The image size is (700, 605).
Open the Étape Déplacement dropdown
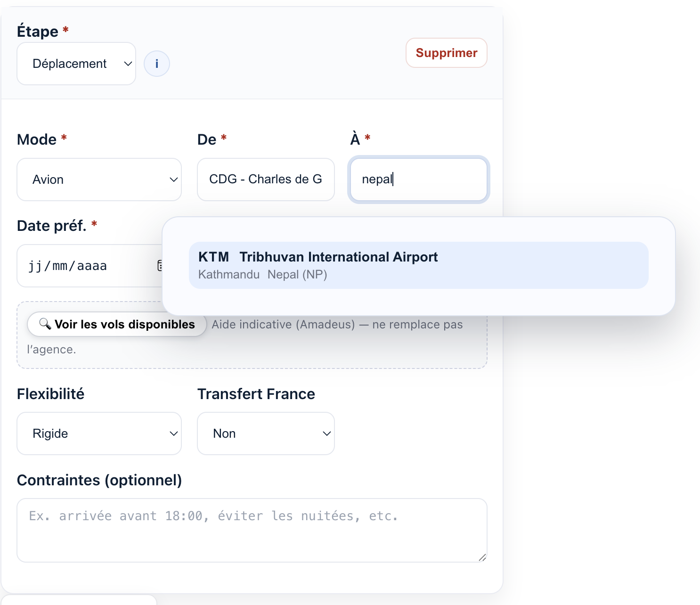[76, 64]
